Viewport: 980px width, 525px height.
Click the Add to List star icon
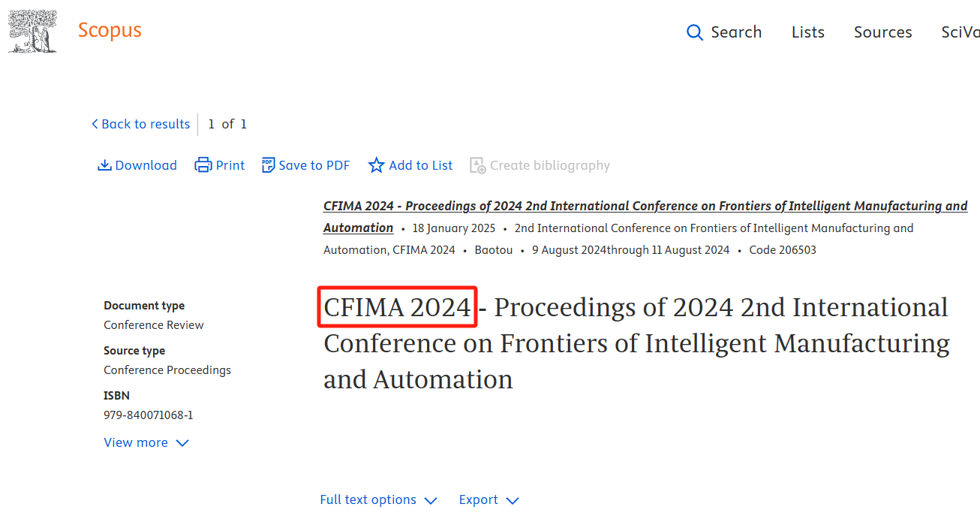[x=377, y=165]
